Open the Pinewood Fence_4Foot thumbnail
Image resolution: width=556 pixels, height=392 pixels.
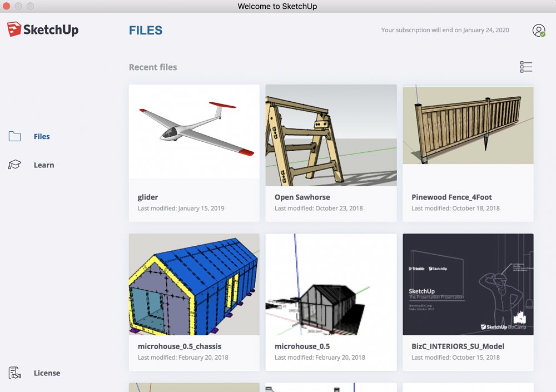[x=468, y=125]
